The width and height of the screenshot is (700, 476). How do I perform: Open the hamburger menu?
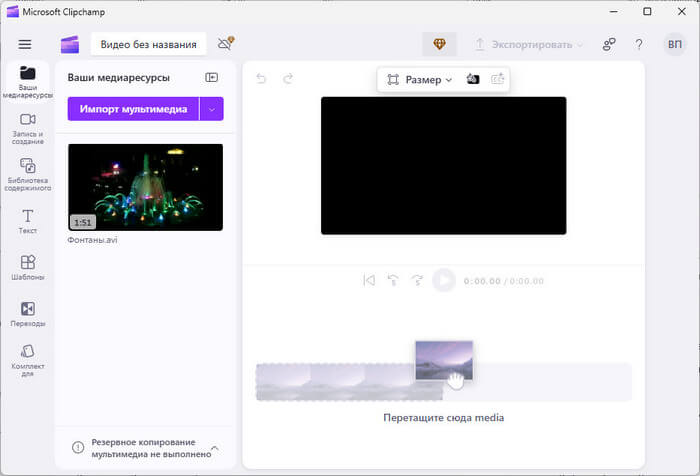coord(25,44)
